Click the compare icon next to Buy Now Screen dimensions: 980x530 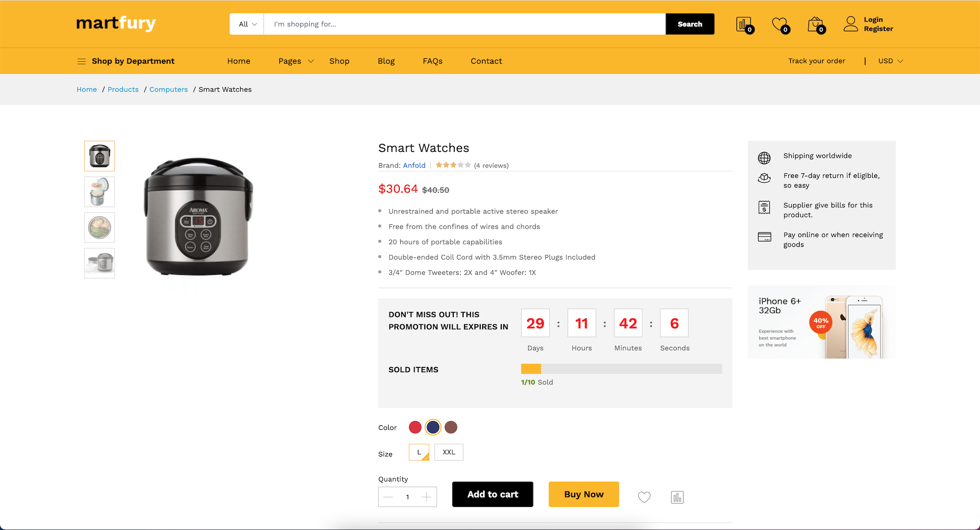pyautogui.click(x=677, y=497)
